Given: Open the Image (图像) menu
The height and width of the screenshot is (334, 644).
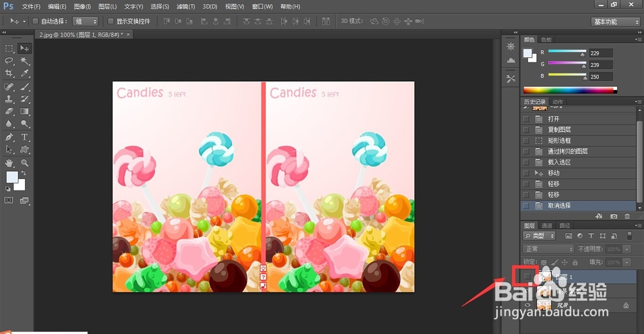Looking at the screenshot, I should coord(82,6).
